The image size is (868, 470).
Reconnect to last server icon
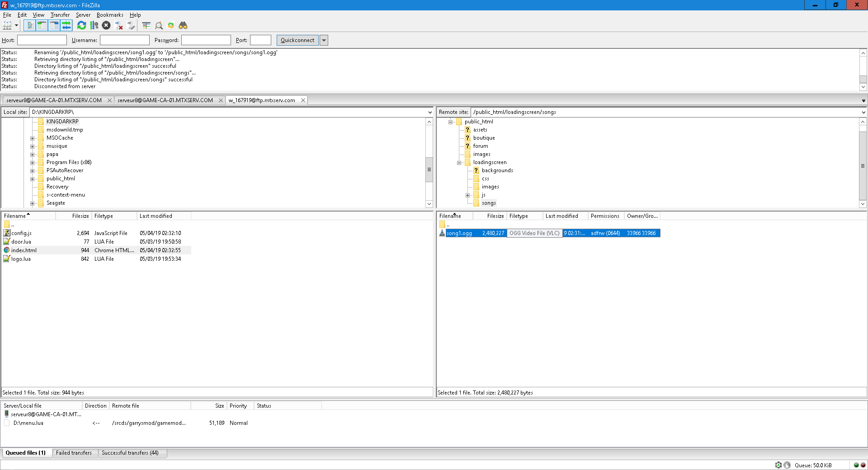[131, 25]
